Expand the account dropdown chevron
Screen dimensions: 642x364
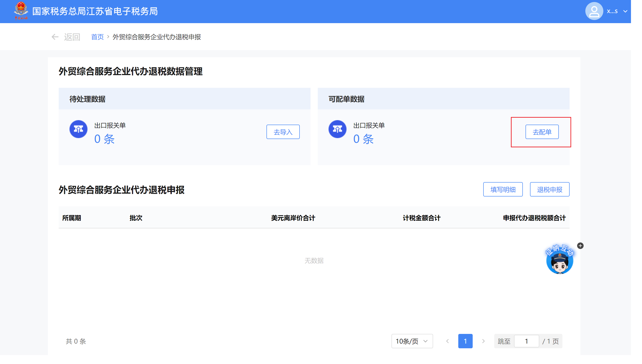625,11
